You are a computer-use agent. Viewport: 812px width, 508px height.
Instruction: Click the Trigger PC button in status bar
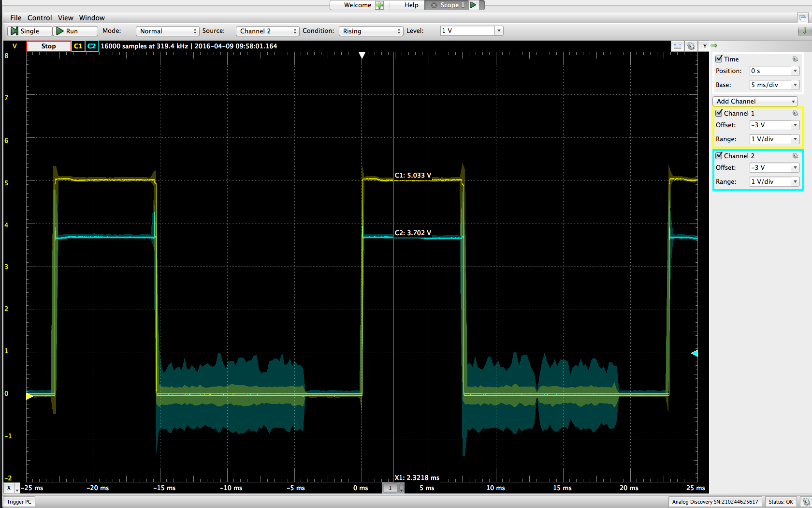tap(19, 502)
